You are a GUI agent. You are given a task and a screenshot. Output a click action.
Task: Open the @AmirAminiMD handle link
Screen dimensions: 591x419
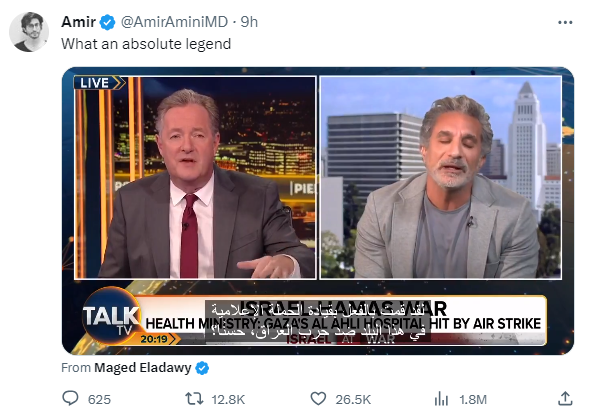[x=174, y=22]
